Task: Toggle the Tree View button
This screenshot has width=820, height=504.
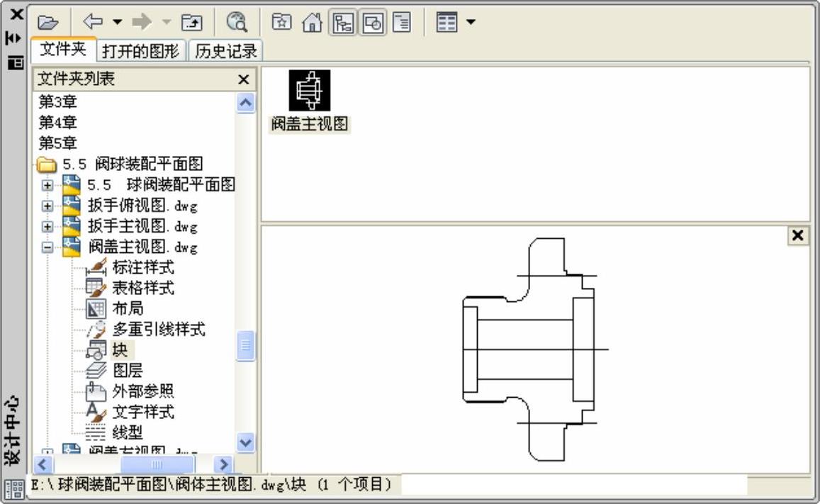Action: pos(342,23)
